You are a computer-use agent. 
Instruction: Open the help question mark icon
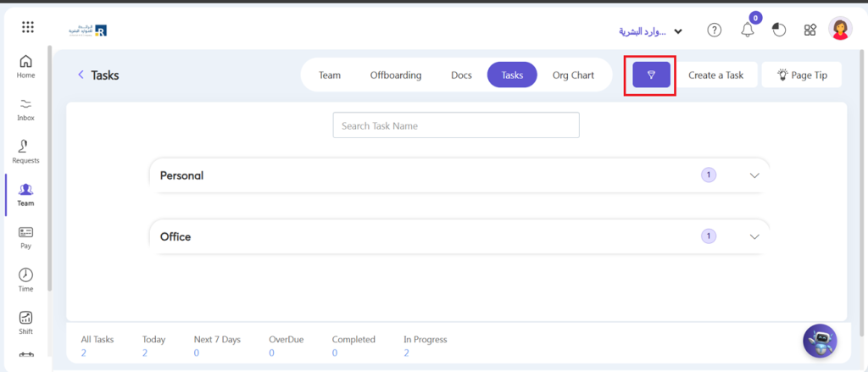715,31
